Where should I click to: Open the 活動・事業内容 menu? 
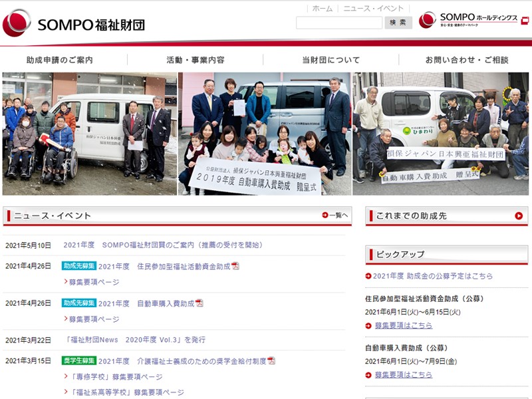pyautogui.click(x=196, y=60)
